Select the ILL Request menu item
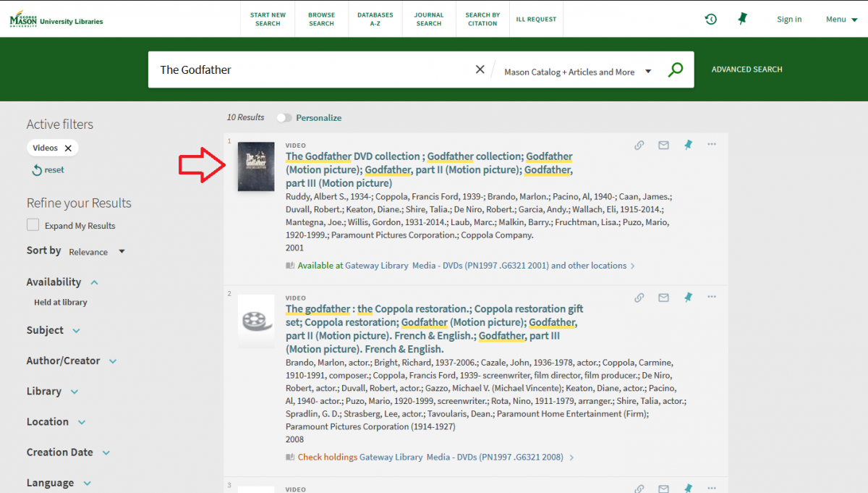Screen dimensions: 868x493 [x=536, y=18]
